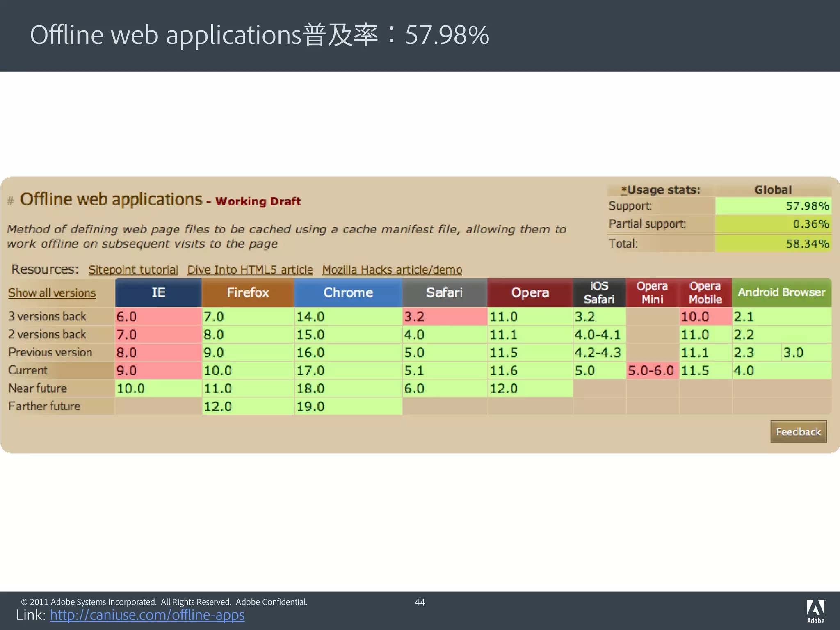Select the Android Browser column header

782,292
